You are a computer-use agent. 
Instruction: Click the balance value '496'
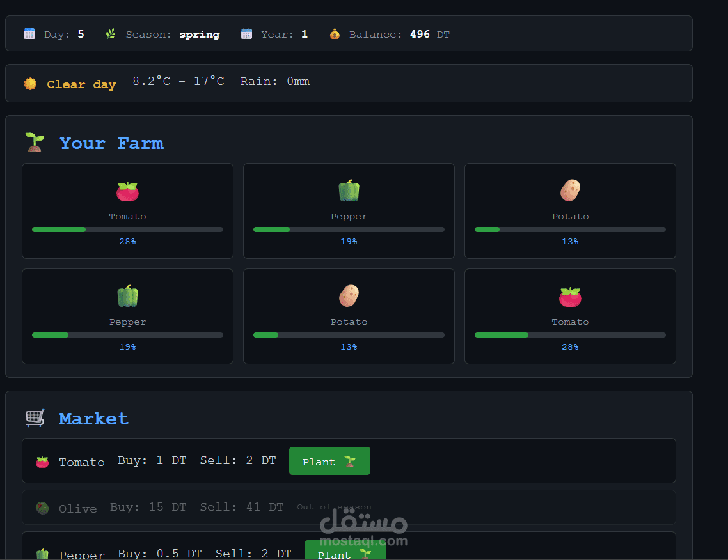pyautogui.click(x=420, y=35)
